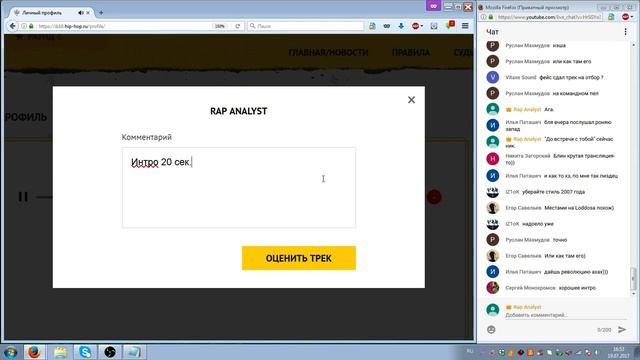The height and width of the screenshot is (360, 640).
Task: Open site info icon in main address bar
Action: 24,26
